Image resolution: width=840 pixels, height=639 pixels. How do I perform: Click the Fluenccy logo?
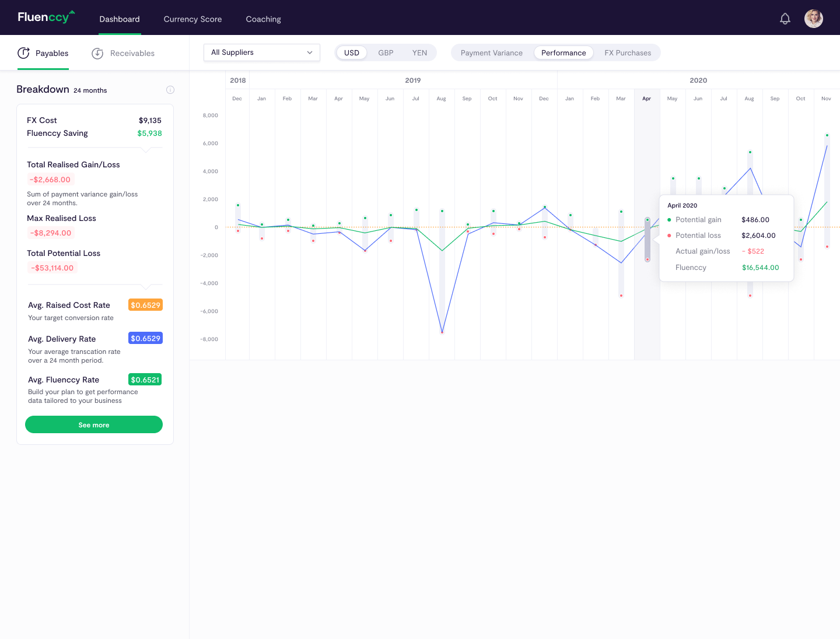coord(46,17)
